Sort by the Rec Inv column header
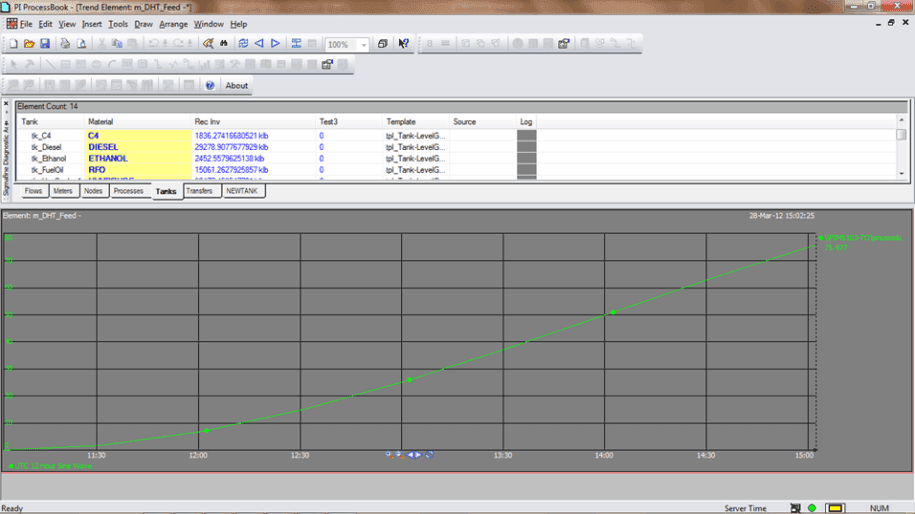915x514 pixels. click(253, 122)
